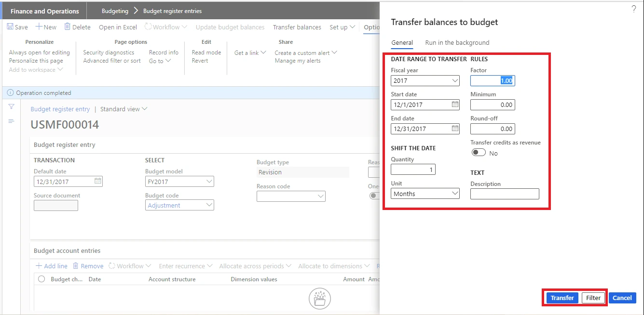
Task: Click the Factor input field
Action: click(493, 80)
